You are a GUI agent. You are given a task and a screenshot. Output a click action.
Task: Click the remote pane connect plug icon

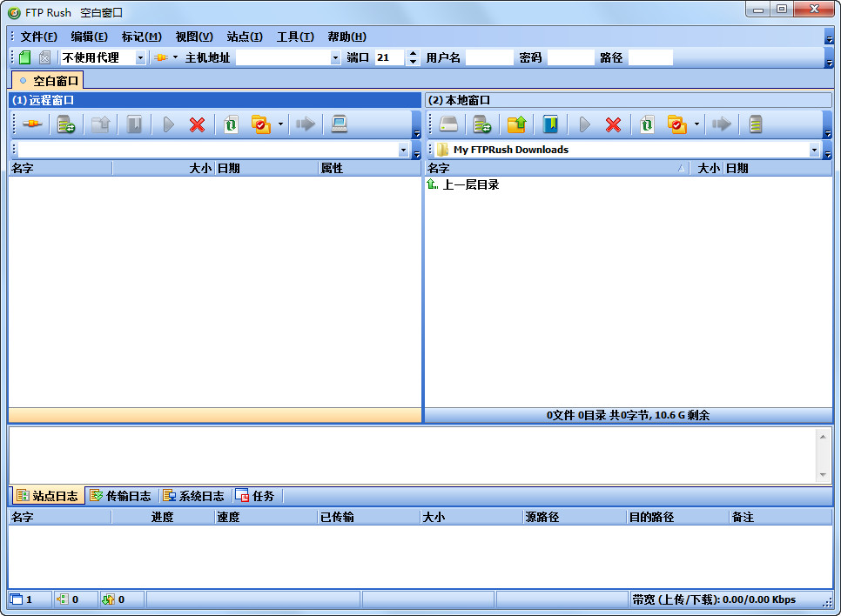click(x=32, y=124)
